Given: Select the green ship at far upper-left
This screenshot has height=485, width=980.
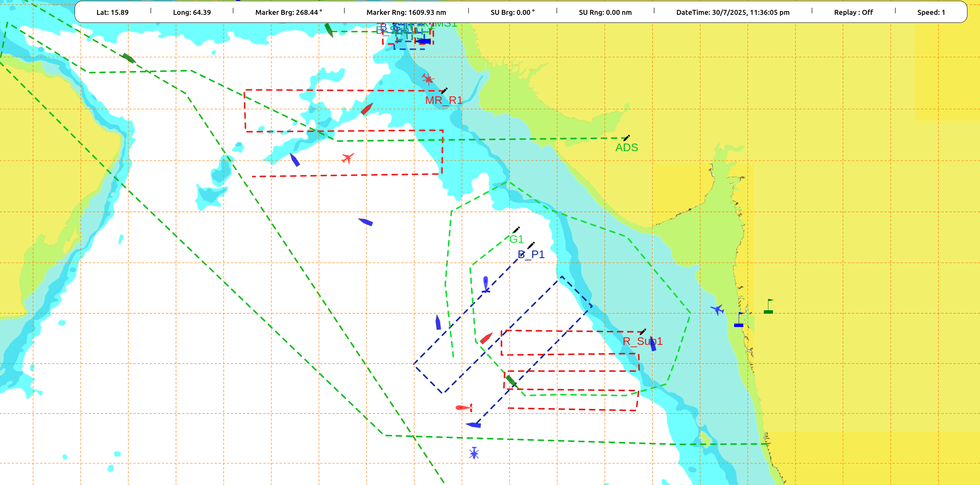Looking at the screenshot, I should (129, 58).
